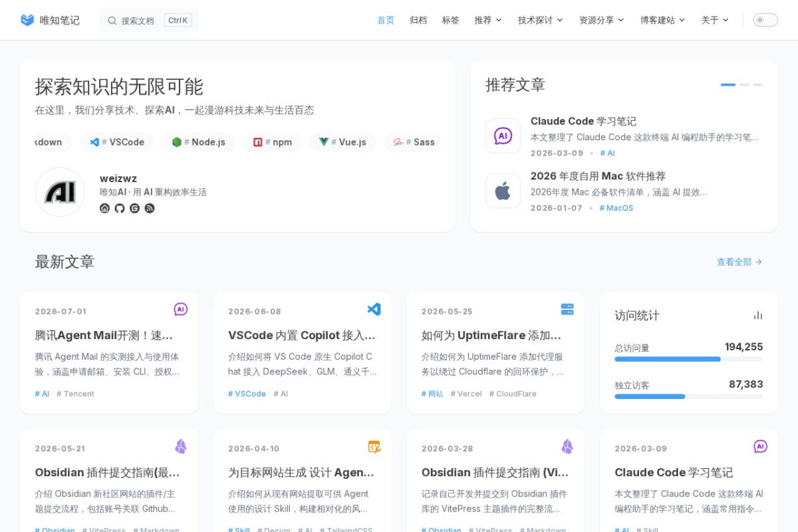Open the 标签 nav item

(451, 20)
